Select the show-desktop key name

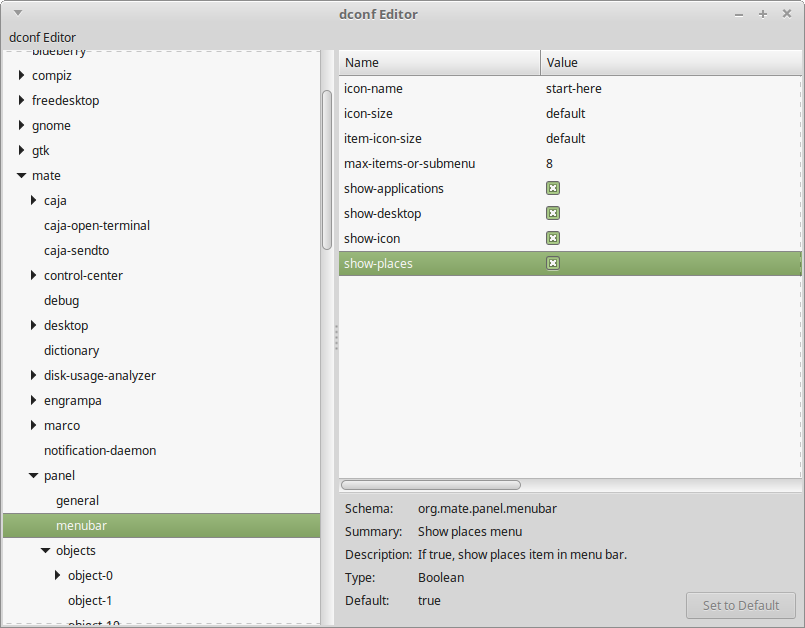coord(382,213)
